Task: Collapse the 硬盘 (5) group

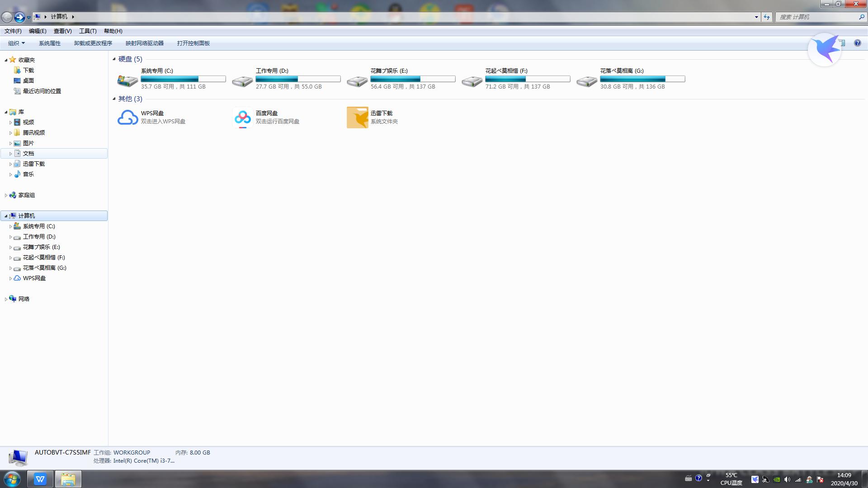Action: click(x=114, y=59)
